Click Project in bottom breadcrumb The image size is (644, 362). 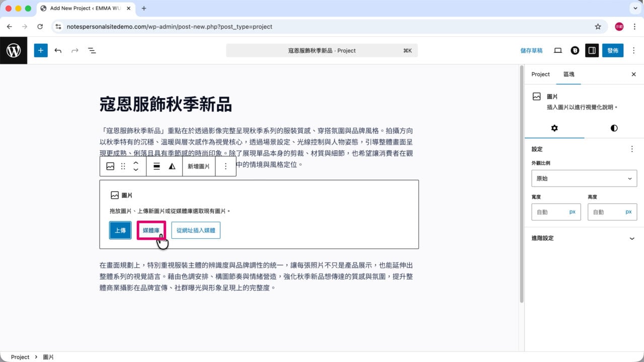[x=20, y=357]
